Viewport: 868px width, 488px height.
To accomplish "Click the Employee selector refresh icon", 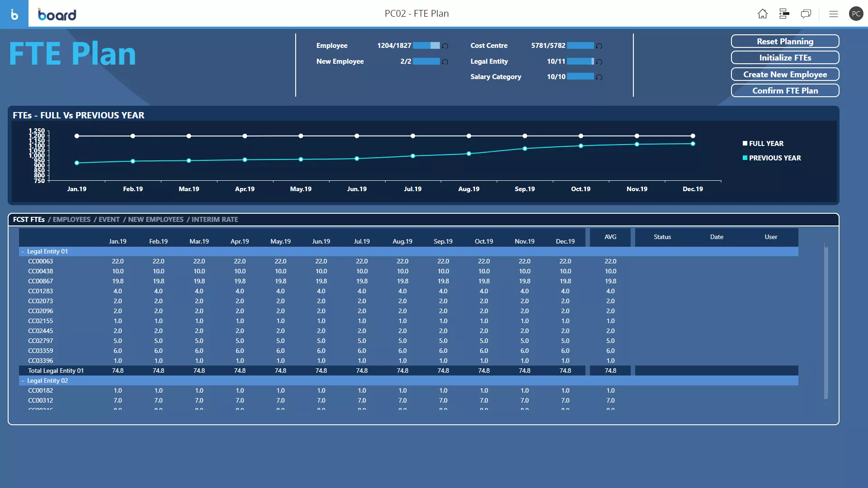I will click(x=445, y=45).
